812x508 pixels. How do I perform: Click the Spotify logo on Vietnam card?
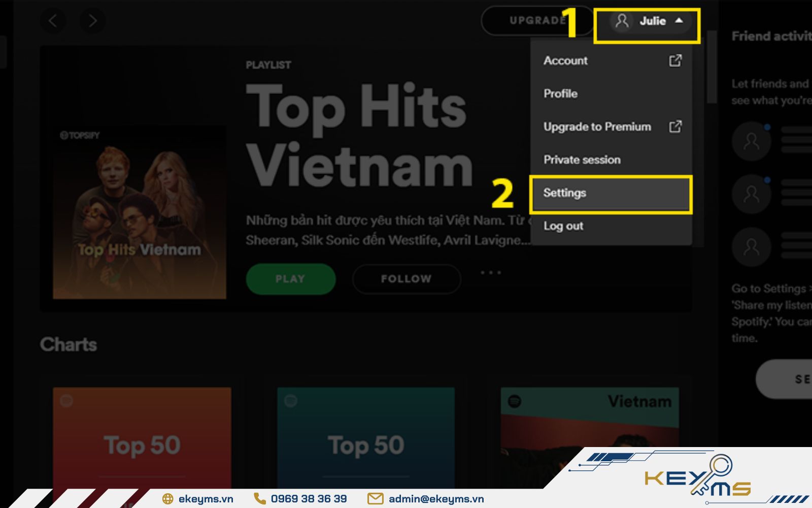pyautogui.click(x=515, y=401)
